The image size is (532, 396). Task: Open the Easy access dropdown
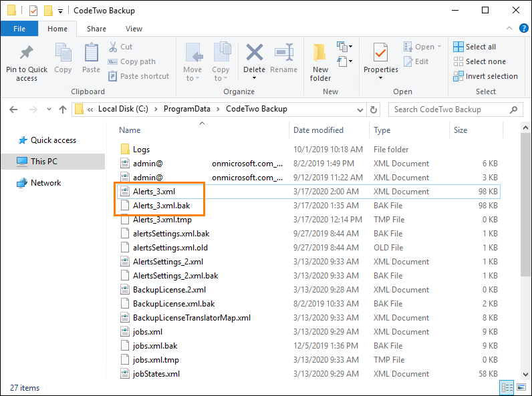[344, 61]
